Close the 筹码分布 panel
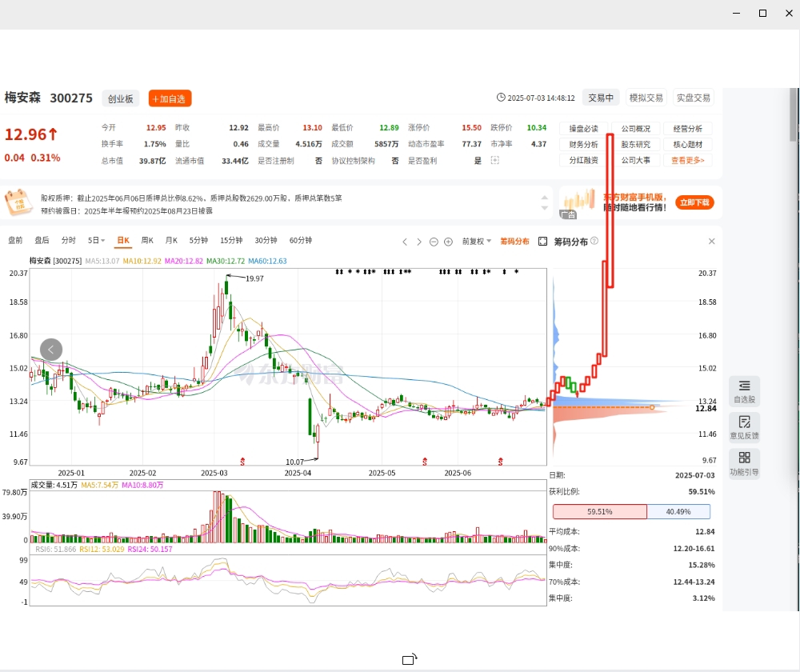 click(x=712, y=242)
